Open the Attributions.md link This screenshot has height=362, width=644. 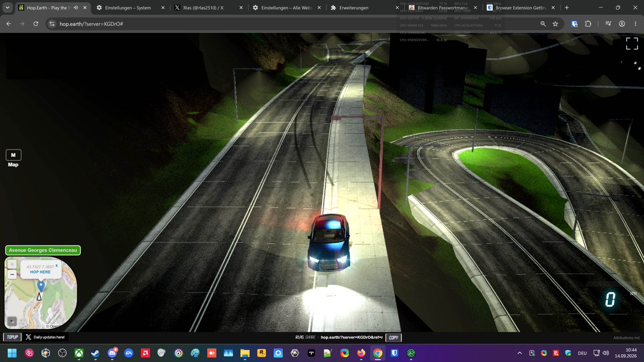[x=626, y=338]
